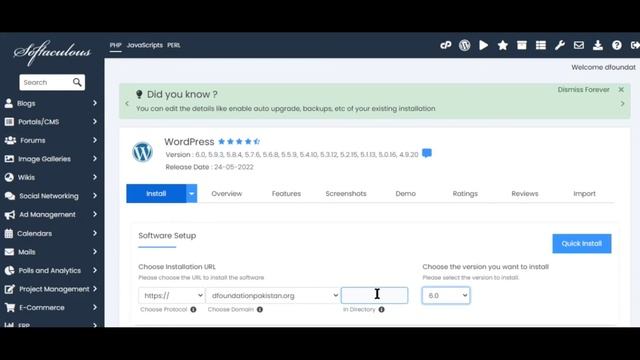The image size is (640, 360).
Task: Click info icon beside Choose Protocol
Action: click(x=193, y=310)
